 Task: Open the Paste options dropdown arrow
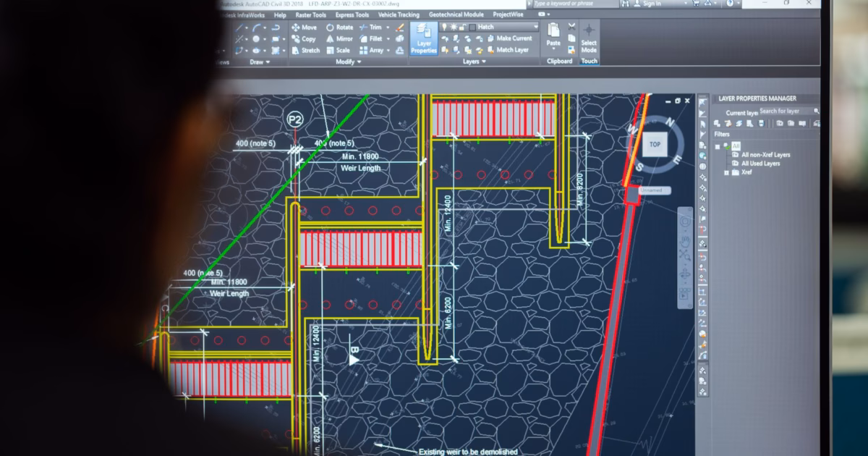click(x=553, y=48)
